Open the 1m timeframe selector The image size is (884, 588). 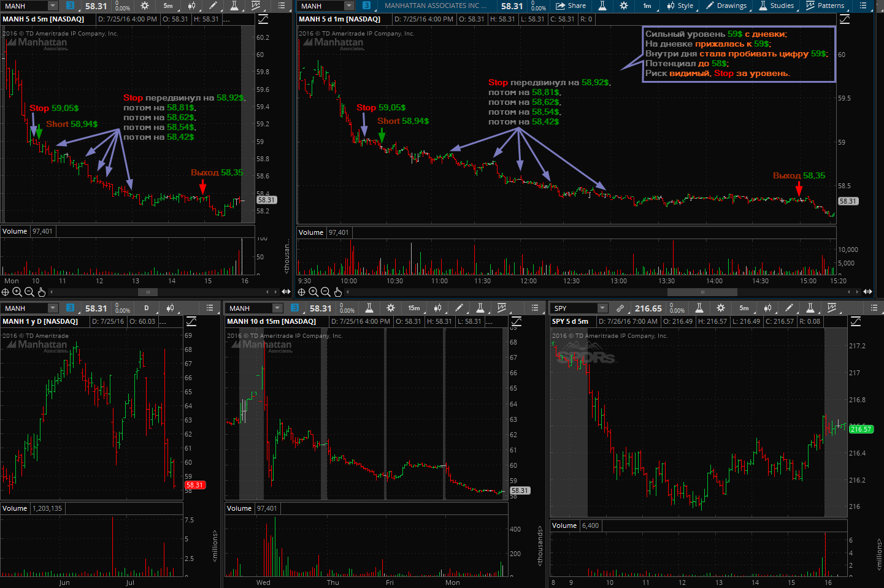647,6
